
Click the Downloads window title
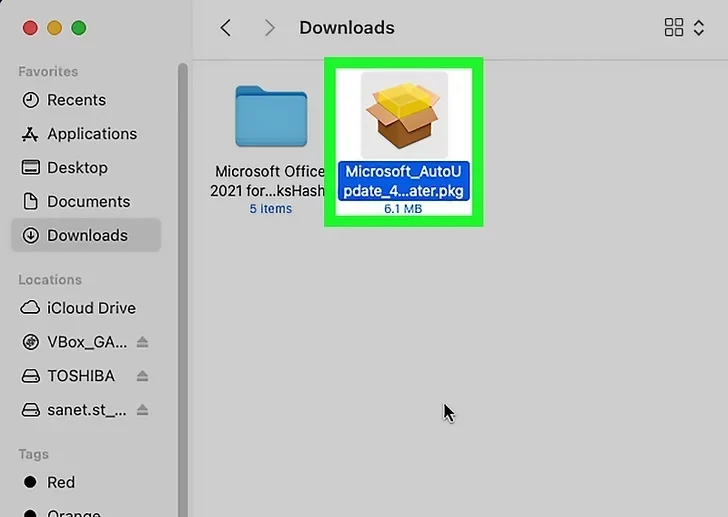(347, 28)
